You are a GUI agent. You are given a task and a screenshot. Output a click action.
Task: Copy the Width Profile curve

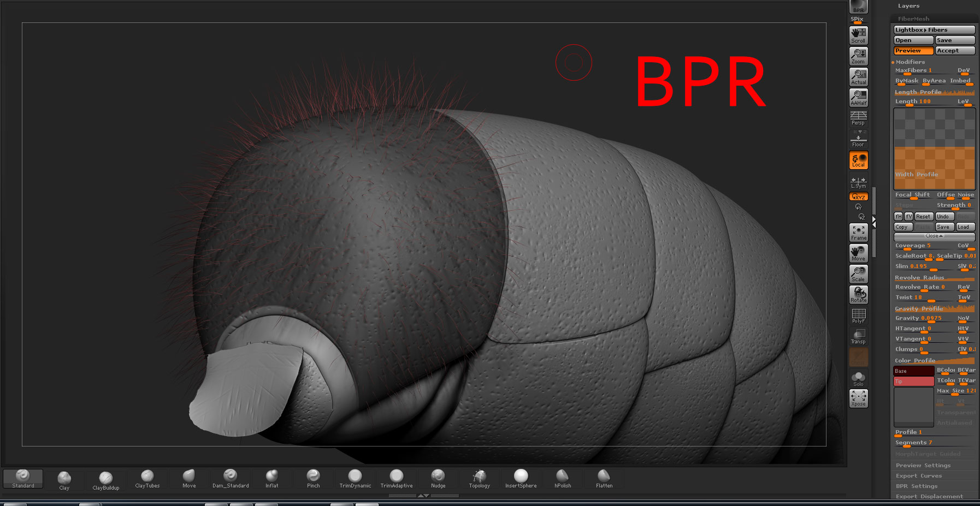click(x=903, y=227)
